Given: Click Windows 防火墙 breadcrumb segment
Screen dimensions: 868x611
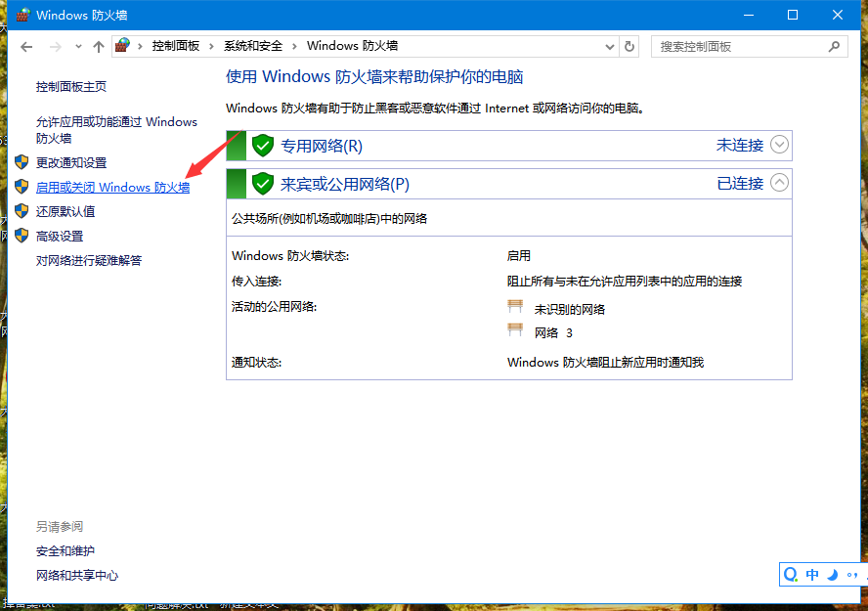Looking at the screenshot, I should [352, 46].
